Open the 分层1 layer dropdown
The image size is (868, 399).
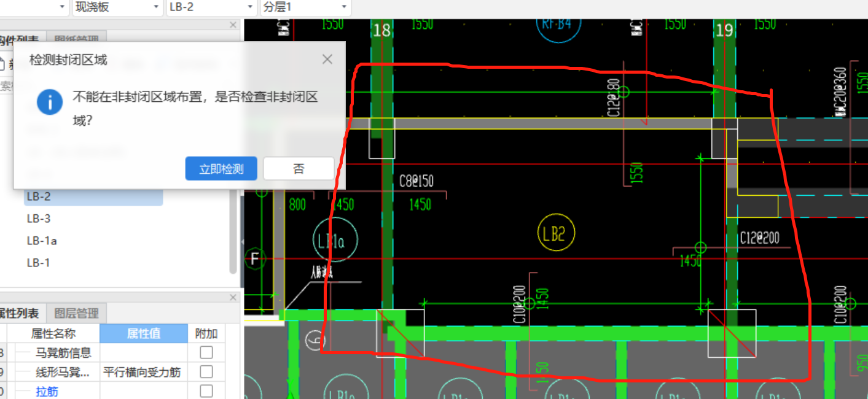(305, 7)
